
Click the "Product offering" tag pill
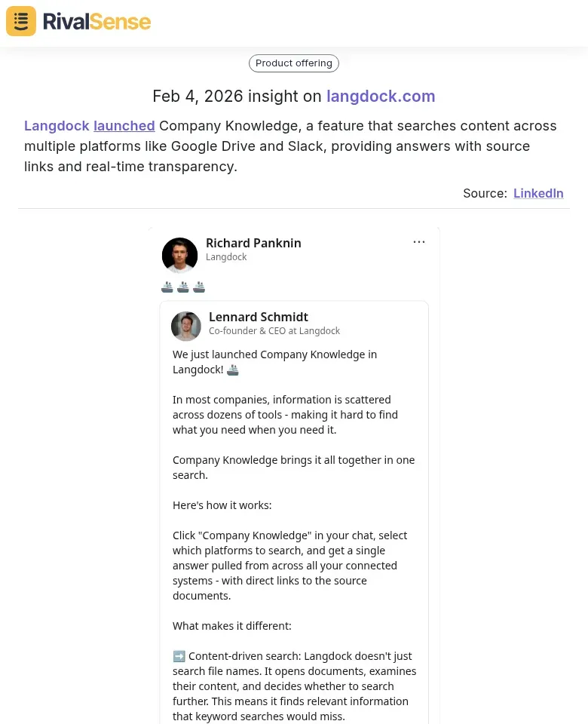click(293, 63)
